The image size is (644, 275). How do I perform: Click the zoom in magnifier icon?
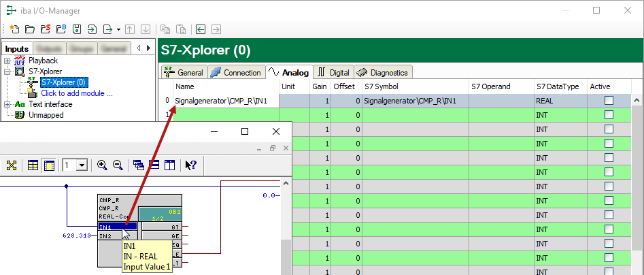pos(102,165)
